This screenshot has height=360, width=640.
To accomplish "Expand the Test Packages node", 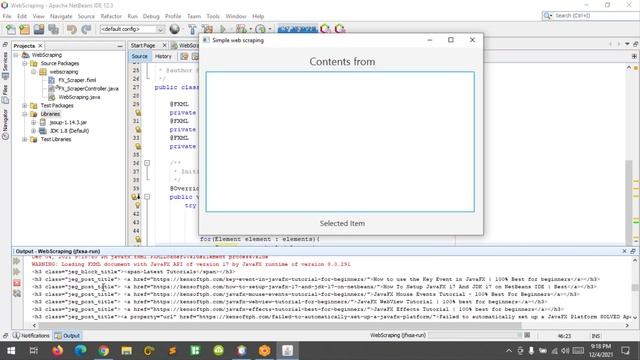I will [x=25, y=105].
